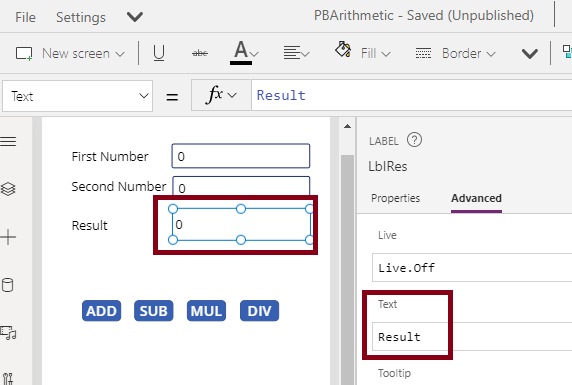Click the Insert plus icon in sidebar
The width and height of the screenshot is (572, 385).
[8, 237]
